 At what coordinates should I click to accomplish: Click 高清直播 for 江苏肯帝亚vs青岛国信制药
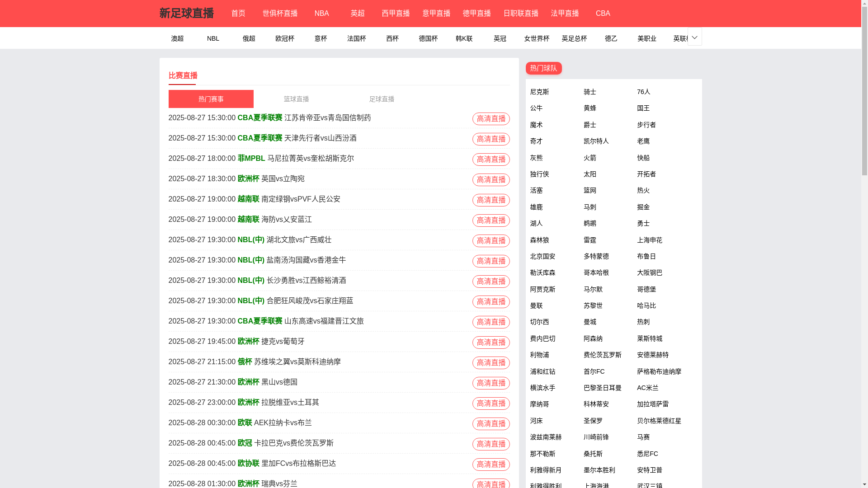click(491, 119)
